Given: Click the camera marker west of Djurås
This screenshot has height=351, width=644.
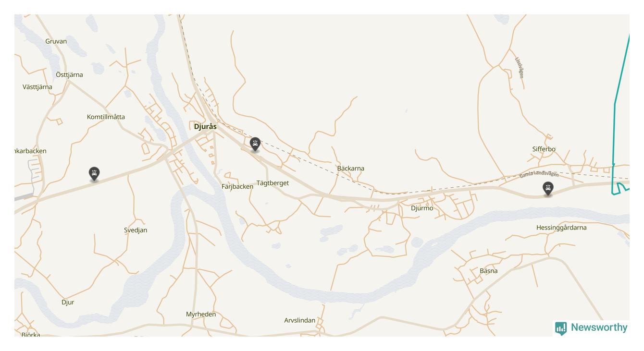Looking at the screenshot, I should point(94,174).
